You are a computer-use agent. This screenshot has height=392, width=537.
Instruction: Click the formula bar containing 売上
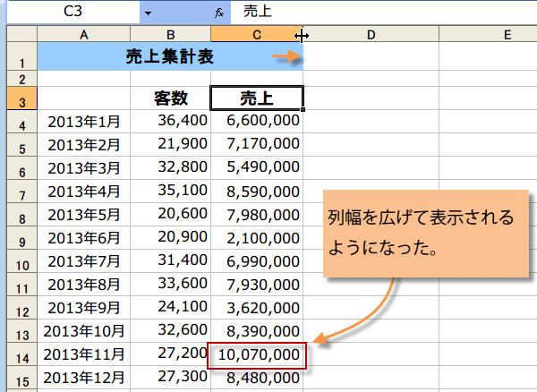pyautogui.click(x=384, y=13)
